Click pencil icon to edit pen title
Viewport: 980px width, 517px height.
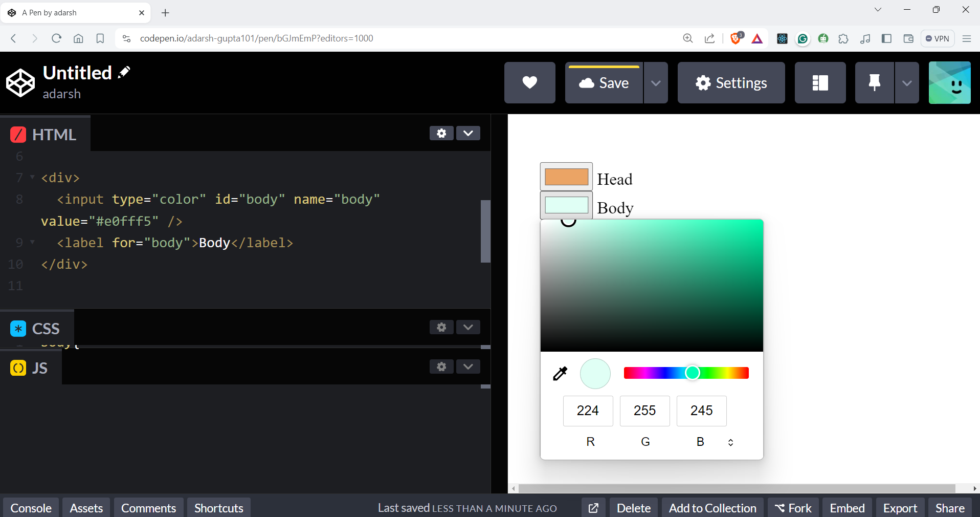124,73
